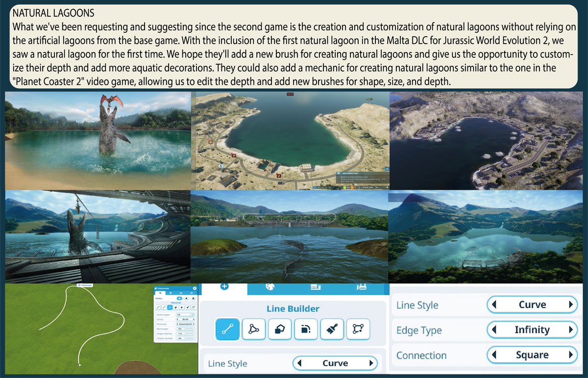The width and height of the screenshot is (588, 378).
Task: Click left arrow of Curve under Line Builder
Action: (x=299, y=363)
